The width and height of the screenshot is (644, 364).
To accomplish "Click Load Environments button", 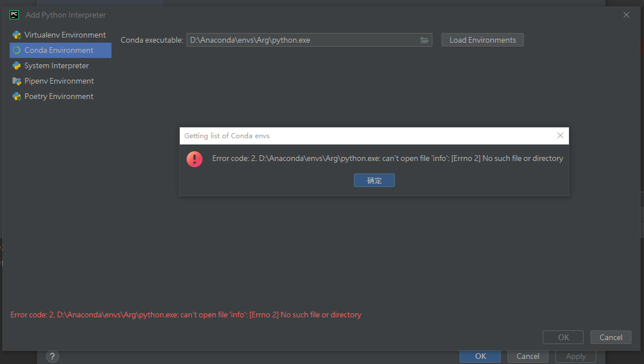I will click(482, 40).
